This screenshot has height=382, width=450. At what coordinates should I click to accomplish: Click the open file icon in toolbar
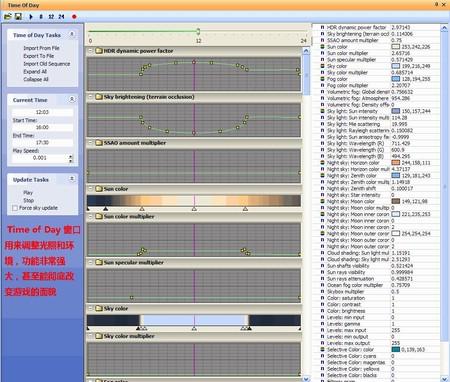tap(8, 16)
